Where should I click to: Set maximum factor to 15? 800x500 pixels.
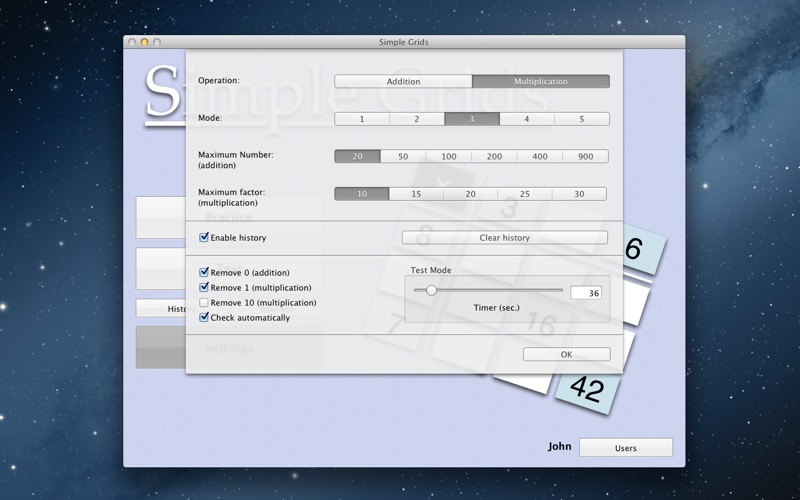point(416,194)
